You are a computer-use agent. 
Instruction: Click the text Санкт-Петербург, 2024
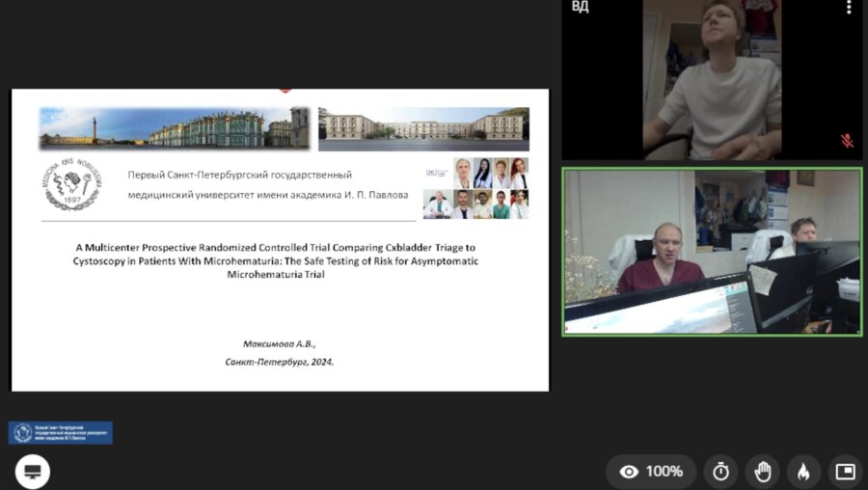279,362
